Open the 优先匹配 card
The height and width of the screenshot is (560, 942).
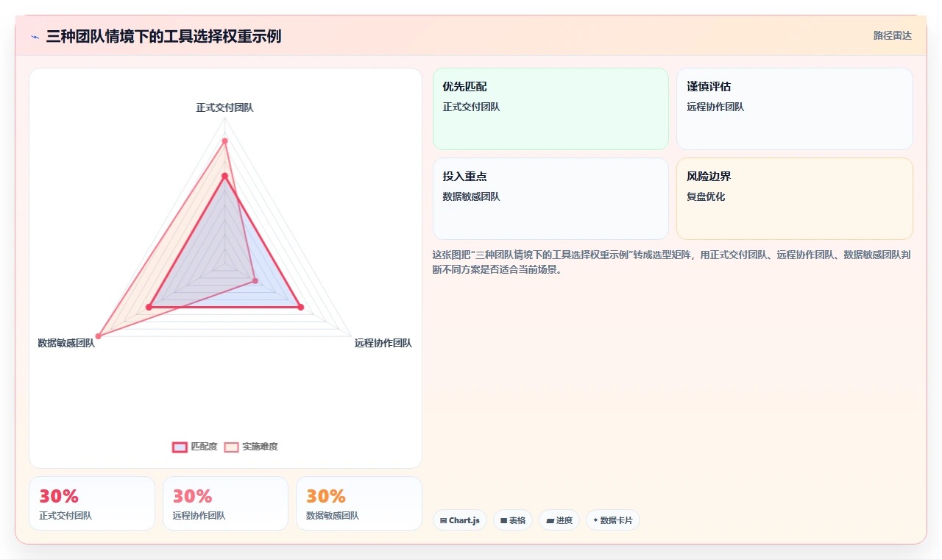pyautogui.click(x=550, y=109)
